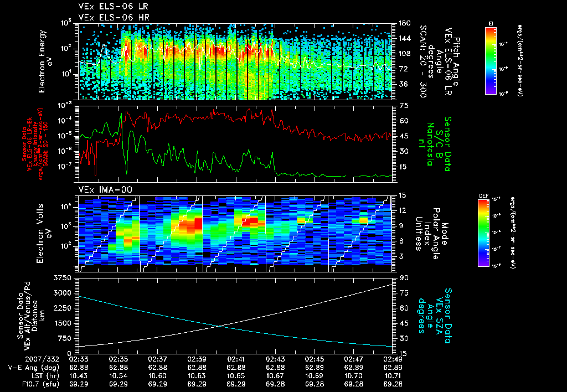
Task: Click the 'F10.7 (sfu)' row label
Action: [40, 384]
